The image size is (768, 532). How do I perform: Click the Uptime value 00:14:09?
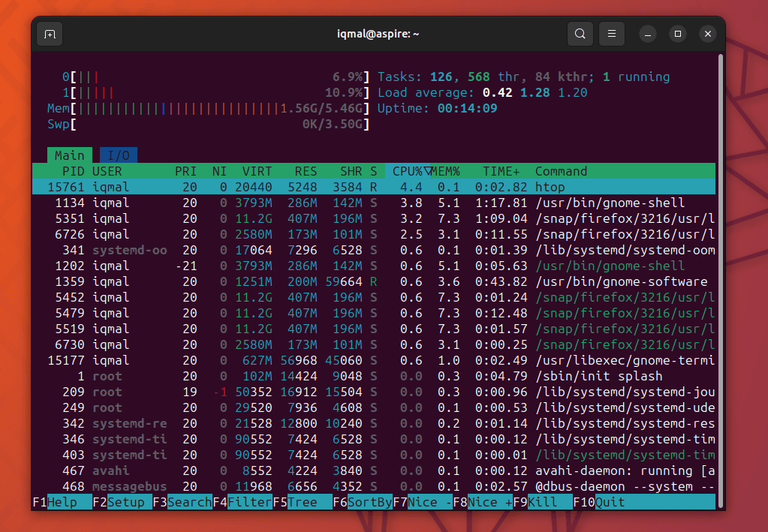[x=467, y=108]
